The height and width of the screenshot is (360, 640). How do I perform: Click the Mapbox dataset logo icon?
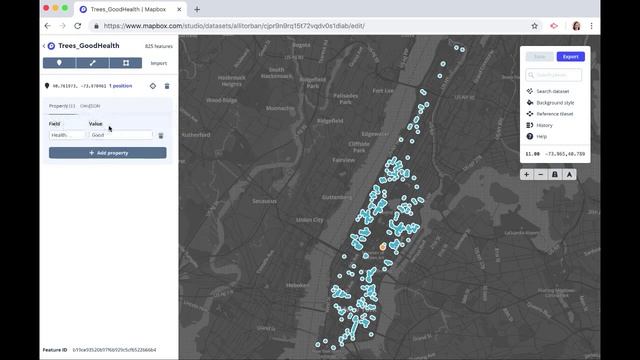point(51,46)
